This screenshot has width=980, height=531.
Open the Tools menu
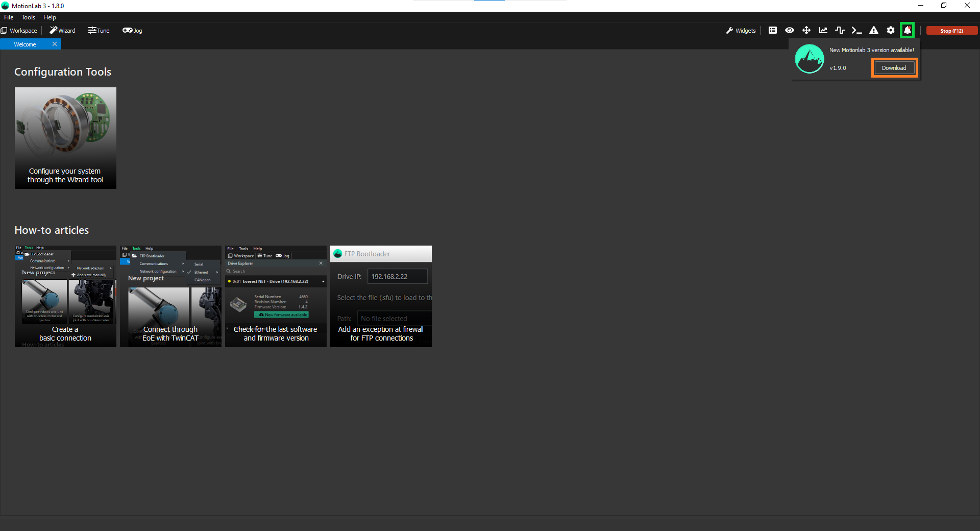[x=28, y=17]
